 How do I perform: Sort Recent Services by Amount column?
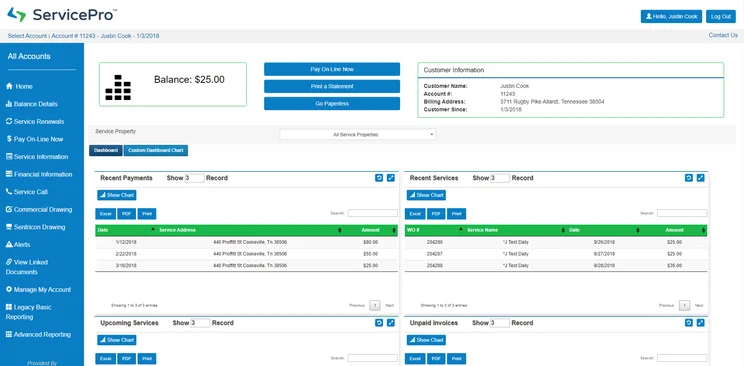click(x=675, y=230)
